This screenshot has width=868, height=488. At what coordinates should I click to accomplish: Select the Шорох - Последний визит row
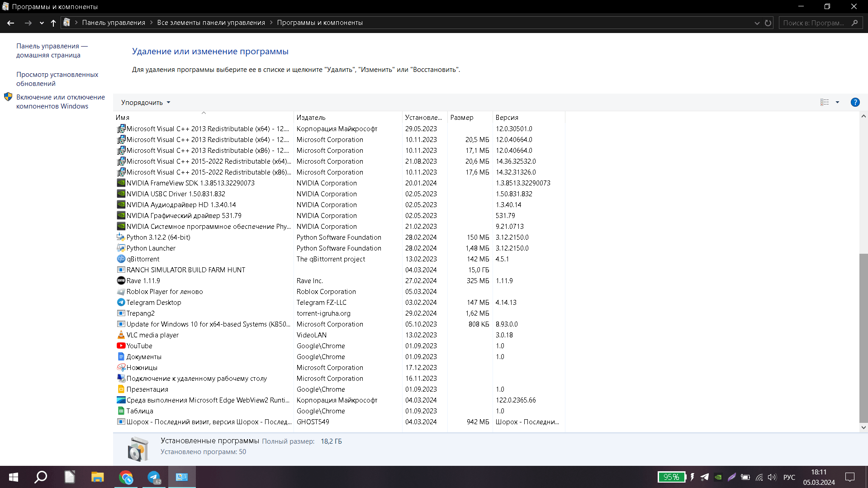click(339, 422)
